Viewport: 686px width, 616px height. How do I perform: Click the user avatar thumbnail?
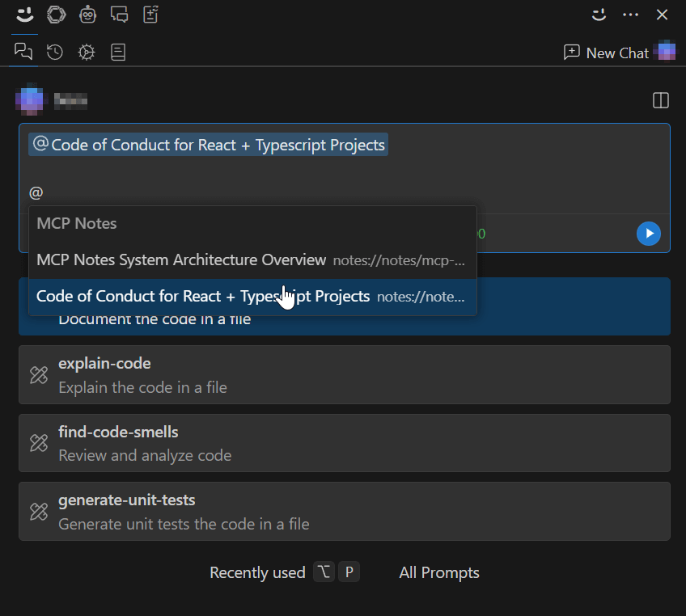[x=29, y=100]
